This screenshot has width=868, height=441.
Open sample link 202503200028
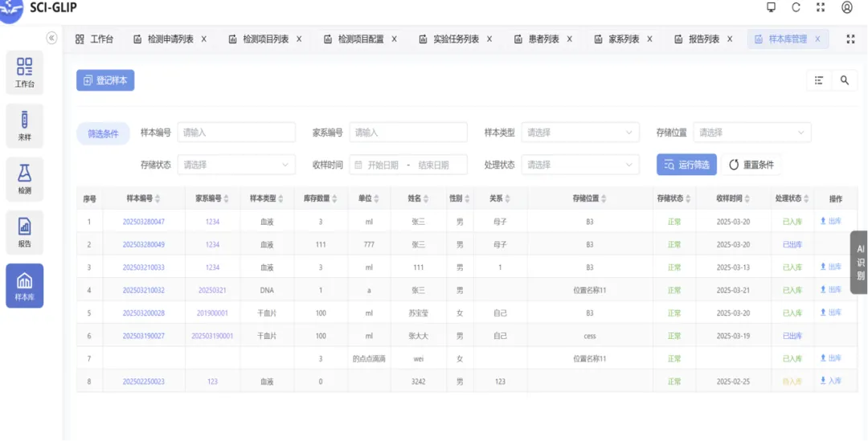143,313
